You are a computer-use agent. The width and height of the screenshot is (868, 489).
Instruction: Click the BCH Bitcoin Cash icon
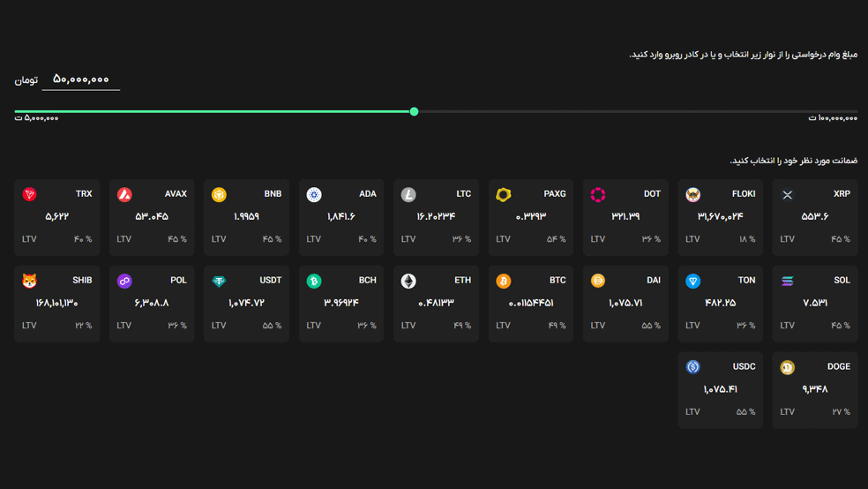[x=314, y=281]
